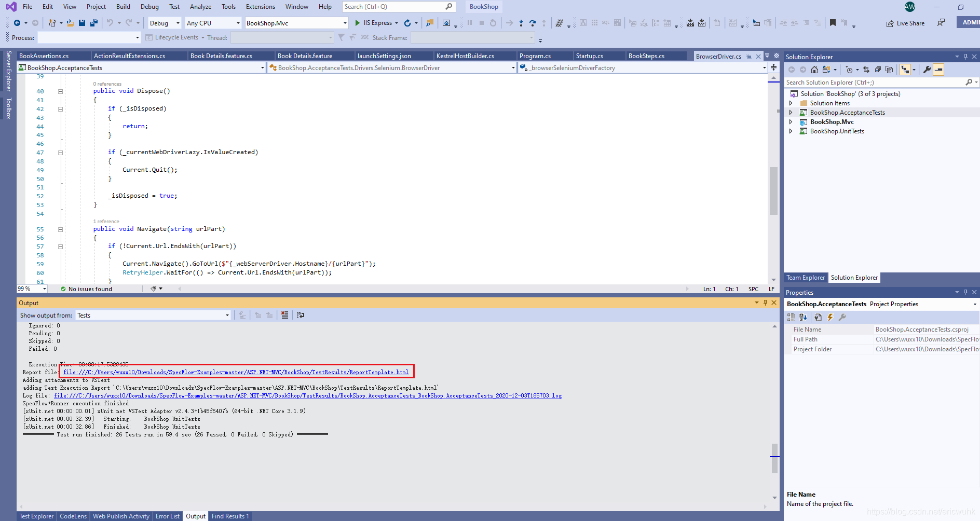Toggle Preview Selected Items button

[x=938, y=70]
